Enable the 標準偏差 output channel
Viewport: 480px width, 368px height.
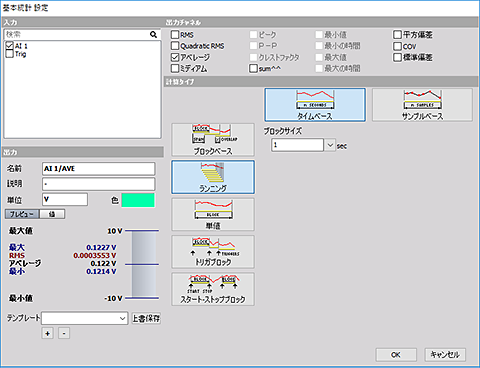397,57
